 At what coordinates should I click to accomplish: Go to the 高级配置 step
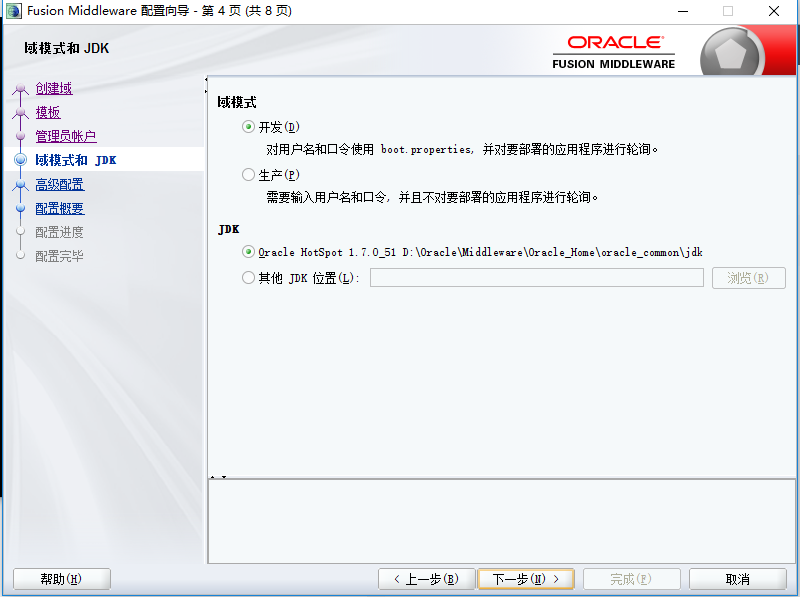[x=57, y=183]
